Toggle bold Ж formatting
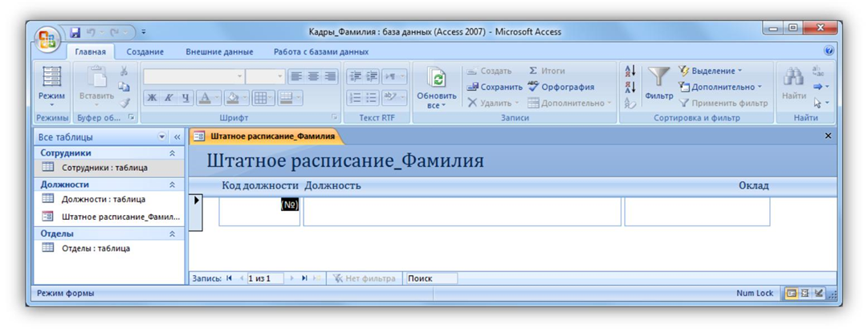The height and width of the screenshot is (329, 868). pyautogui.click(x=153, y=99)
